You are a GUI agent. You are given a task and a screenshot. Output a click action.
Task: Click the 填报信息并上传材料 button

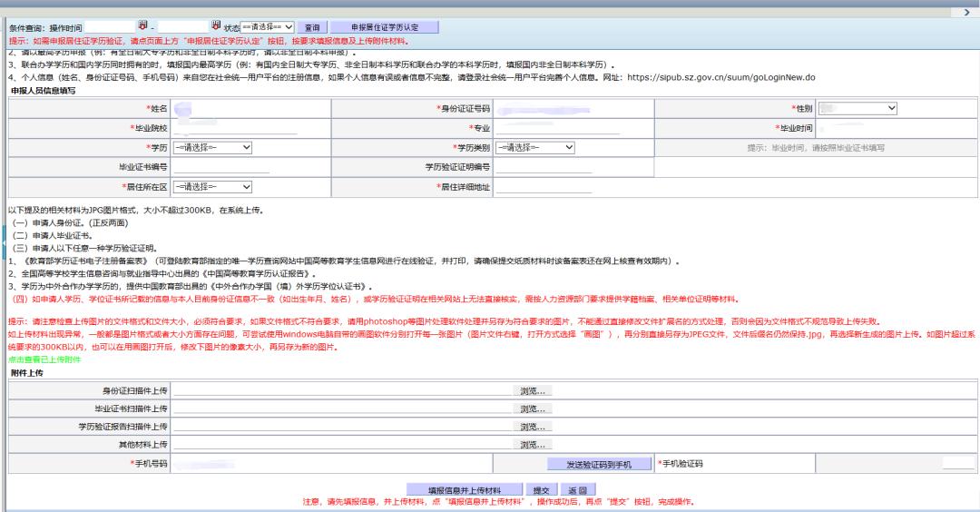pos(464,489)
